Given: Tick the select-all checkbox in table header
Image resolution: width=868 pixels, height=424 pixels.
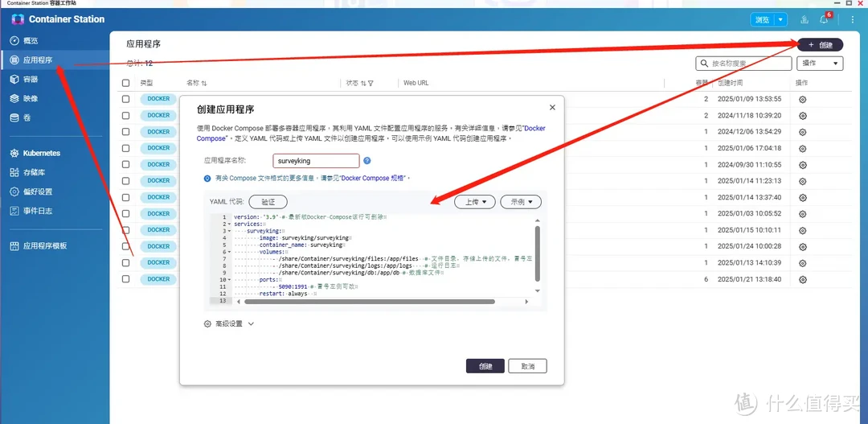Looking at the screenshot, I should (125, 83).
